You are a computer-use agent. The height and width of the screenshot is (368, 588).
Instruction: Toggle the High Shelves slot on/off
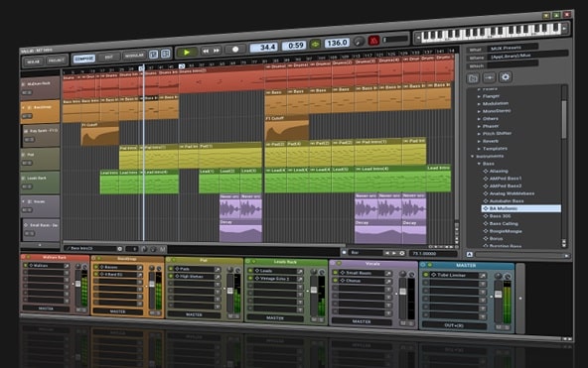pyautogui.click(x=172, y=277)
